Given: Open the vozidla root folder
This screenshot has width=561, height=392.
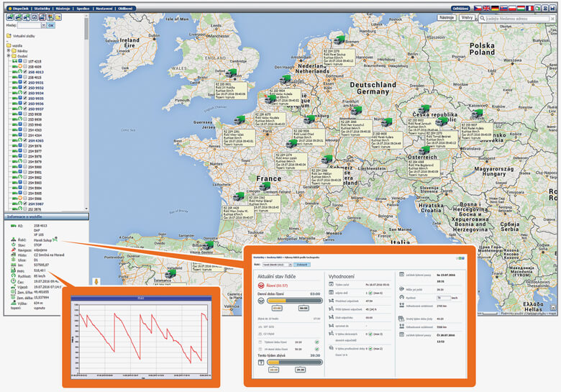Looking at the screenshot, I should (x=14, y=45).
